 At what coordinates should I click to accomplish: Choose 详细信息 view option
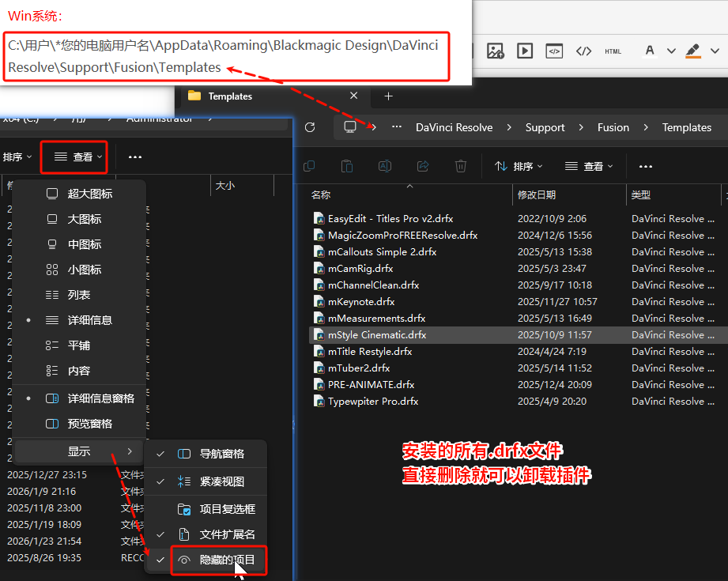(79, 320)
